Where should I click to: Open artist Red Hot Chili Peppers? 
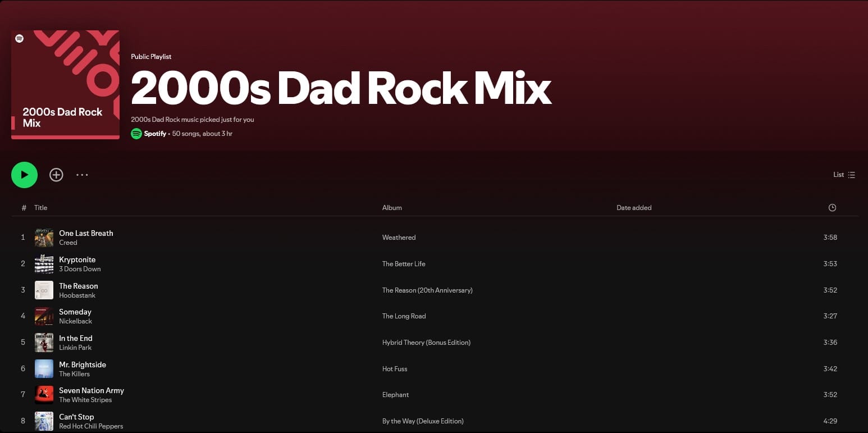pos(91,426)
